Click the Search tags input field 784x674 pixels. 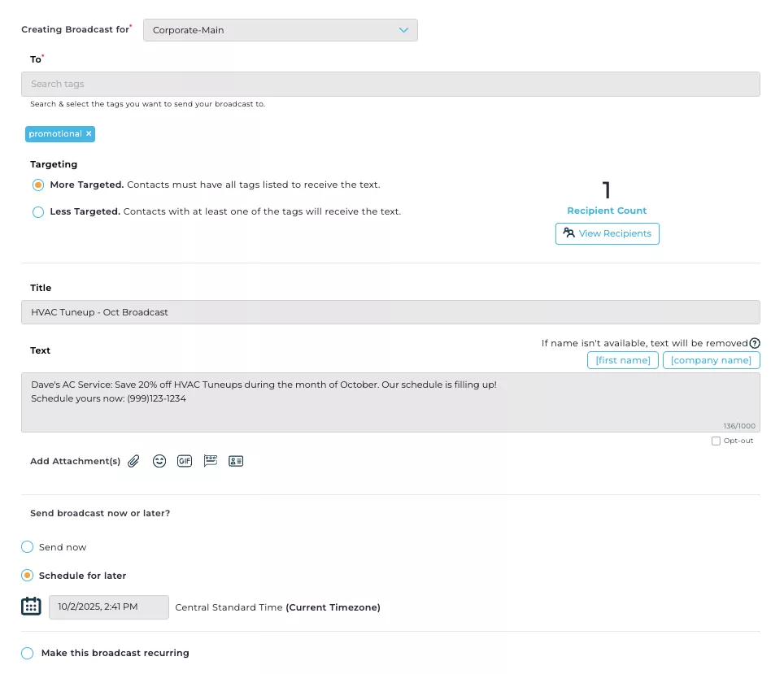click(390, 85)
